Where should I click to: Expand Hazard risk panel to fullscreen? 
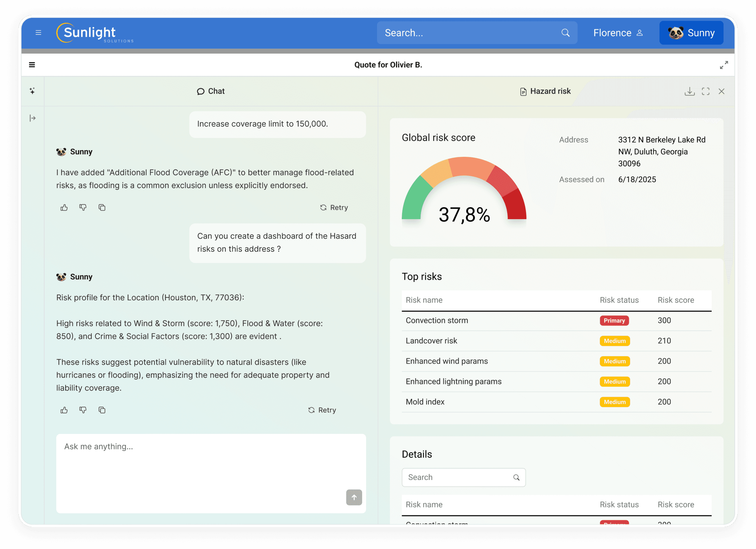pos(705,91)
